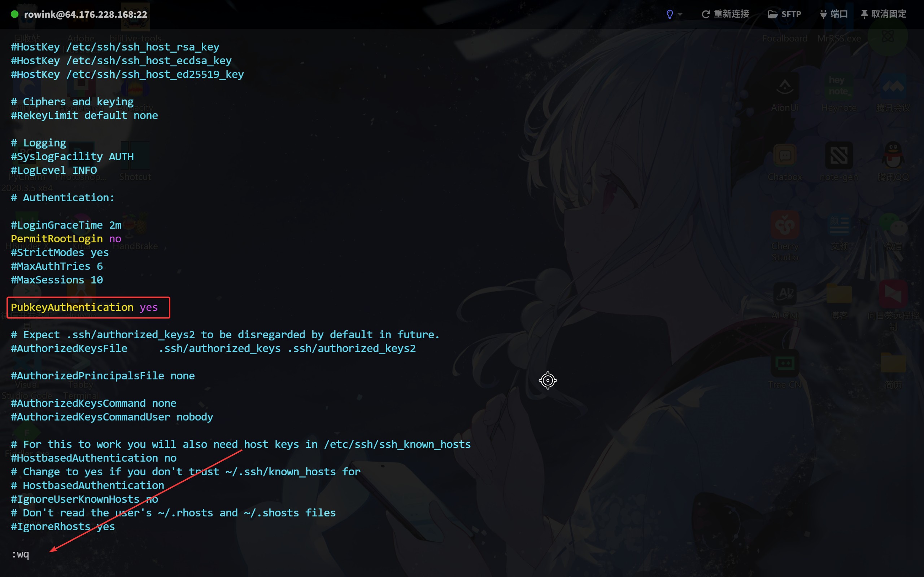Click the 'no' value after PermitRootLogin
924x577 pixels.
click(115, 239)
